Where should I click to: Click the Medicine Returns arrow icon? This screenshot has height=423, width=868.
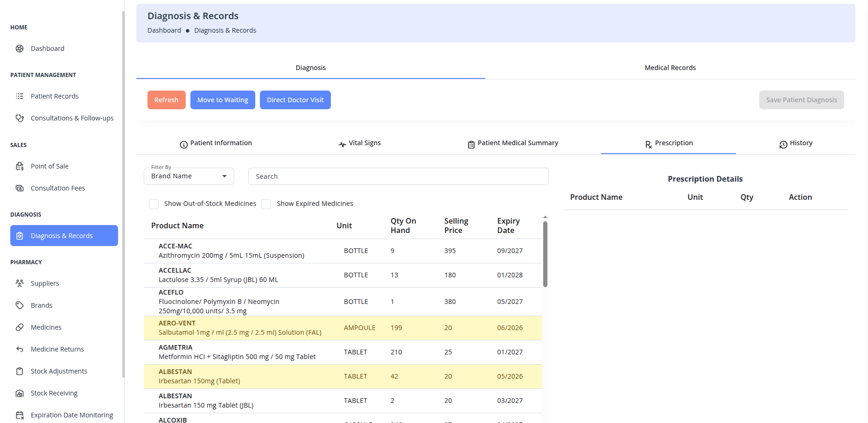point(20,349)
